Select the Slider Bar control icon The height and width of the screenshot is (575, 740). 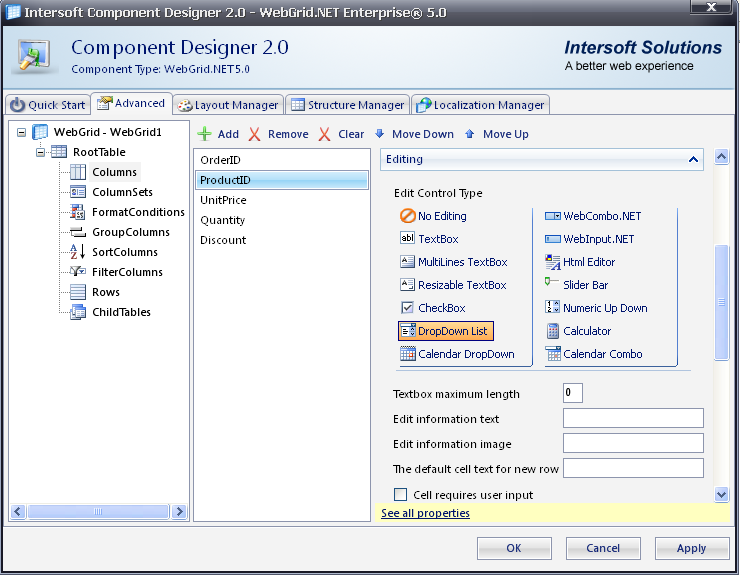(551, 282)
